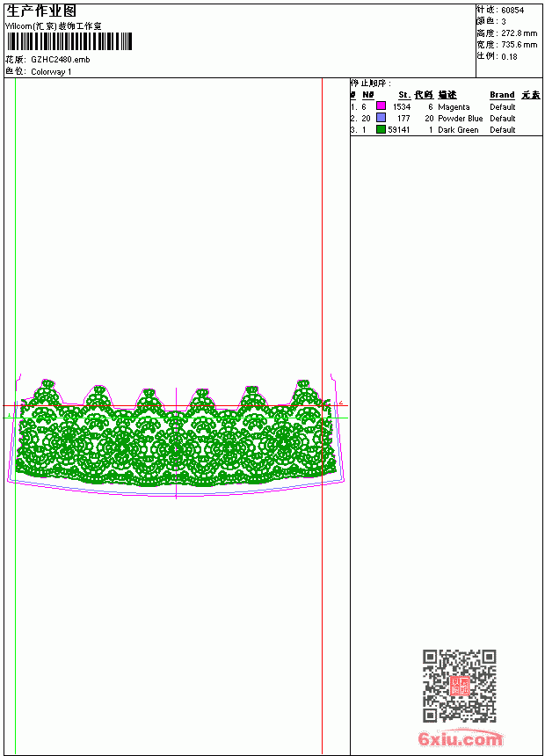Click the red seal icon inside QR code
This screenshot has width=545, height=756.
tap(460, 686)
